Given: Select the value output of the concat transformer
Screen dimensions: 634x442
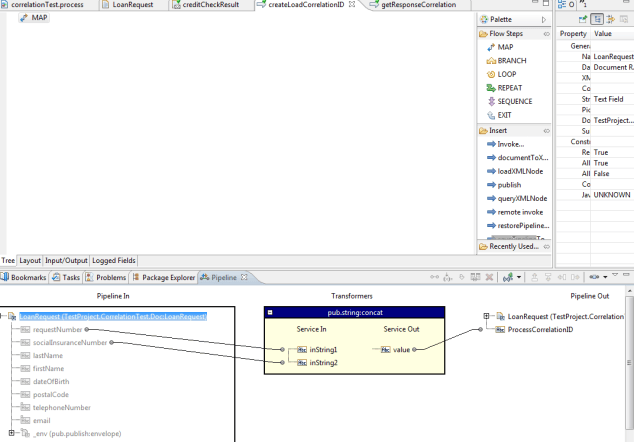Looking at the screenshot, I should click(402, 349).
